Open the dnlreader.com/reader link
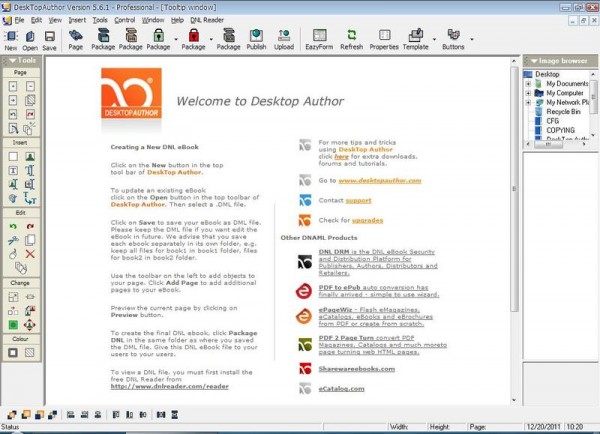This screenshot has height=434, width=600. pyautogui.click(x=170, y=387)
